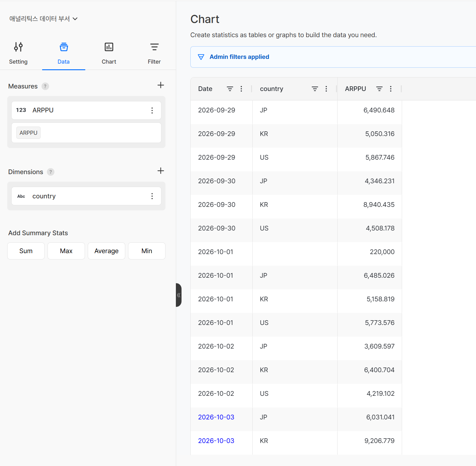This screenshot has height=466, width=476.
Task: Click the 2026-10-02 date in KR row
Action: (216, 370)
